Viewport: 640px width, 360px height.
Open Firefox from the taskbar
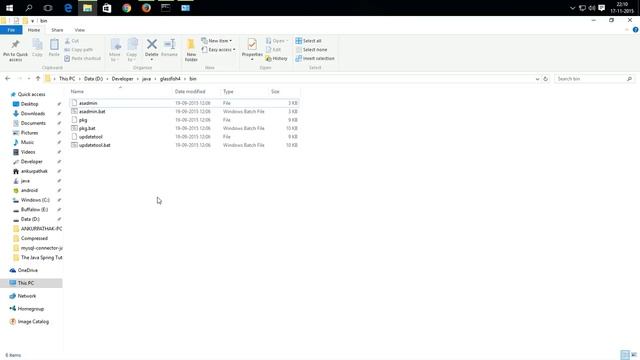pyautogui.click(x=146, y=8)
